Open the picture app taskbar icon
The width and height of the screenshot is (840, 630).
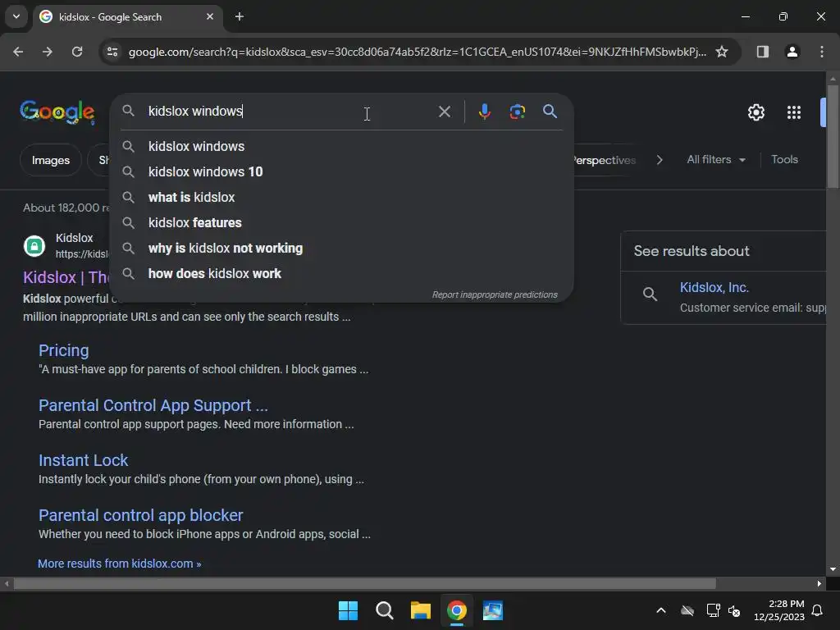click(x=493, y=610)
